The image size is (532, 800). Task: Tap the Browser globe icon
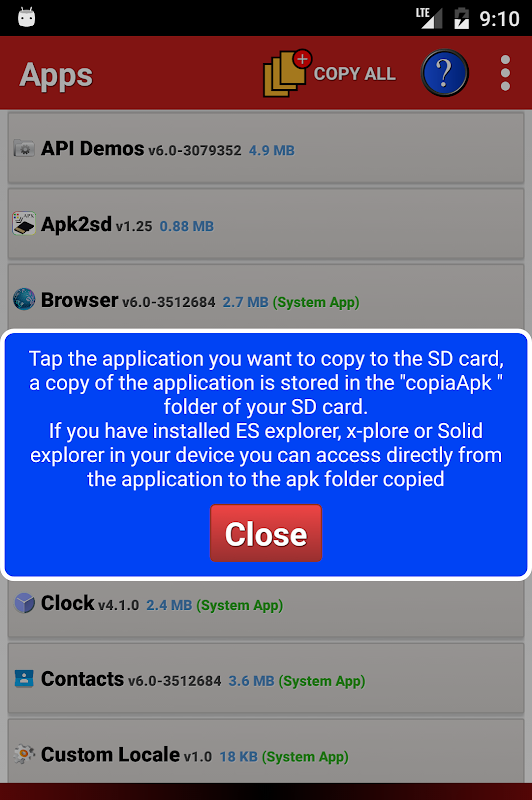pos(24,299)
